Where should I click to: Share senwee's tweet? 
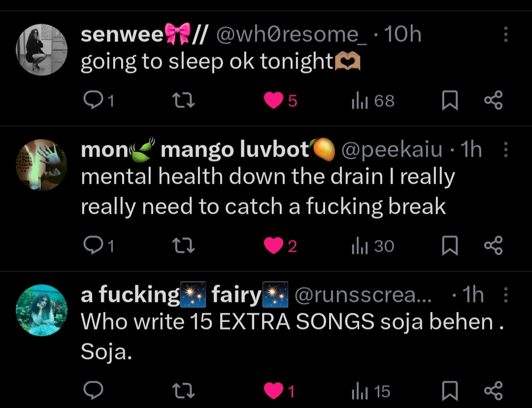tap(493, 101)
